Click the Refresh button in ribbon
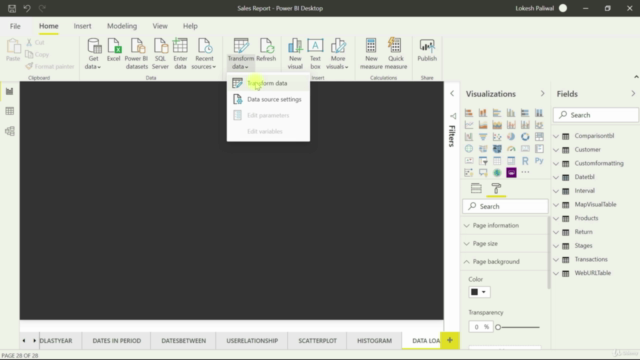Viewport: 640px width, 360px height. point(266,50)
